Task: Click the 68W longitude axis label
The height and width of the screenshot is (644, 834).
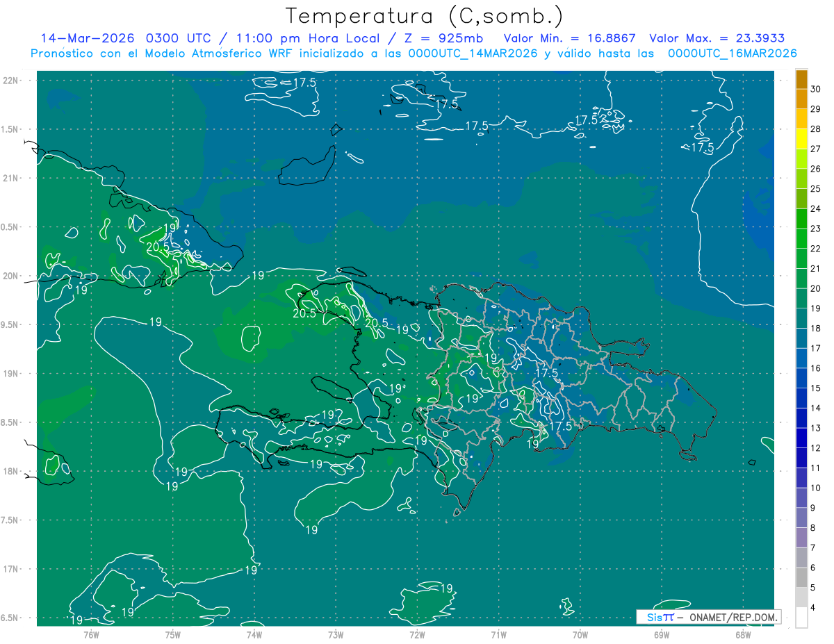Action: point(743,634)
